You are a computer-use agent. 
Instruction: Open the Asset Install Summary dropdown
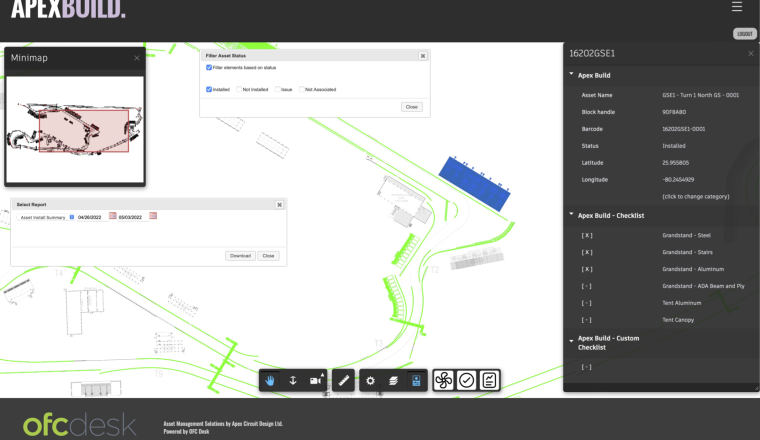pyautogui.click(x=72, y=217)
